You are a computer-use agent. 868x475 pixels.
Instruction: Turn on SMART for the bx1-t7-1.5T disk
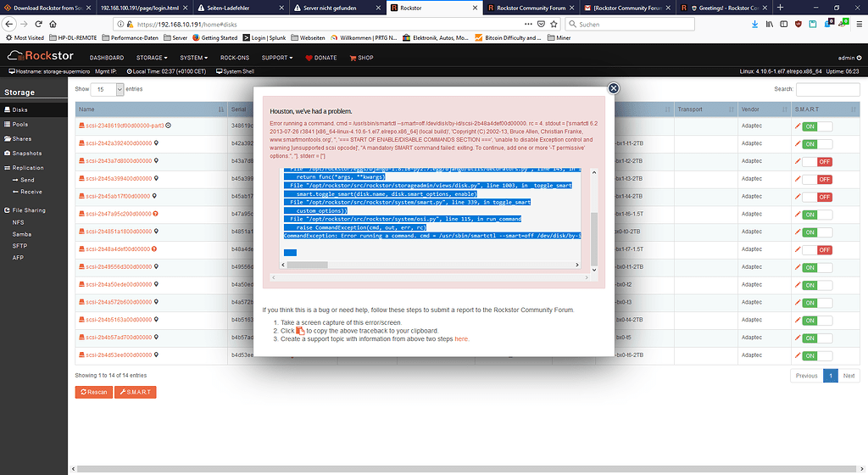(816, 249)
